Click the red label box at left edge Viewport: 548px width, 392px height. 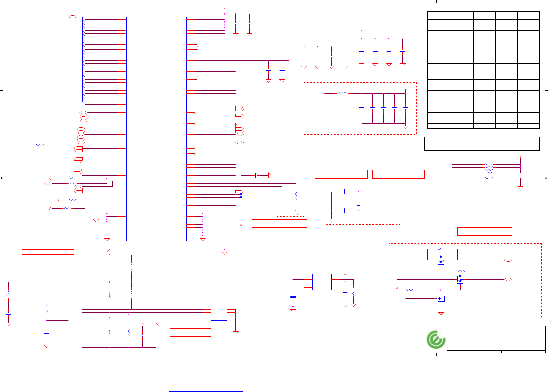tap(48, 252)
